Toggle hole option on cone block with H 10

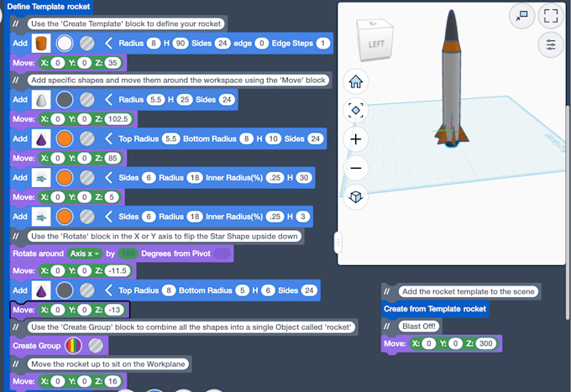pyautogui.click(x=87, y=139)
